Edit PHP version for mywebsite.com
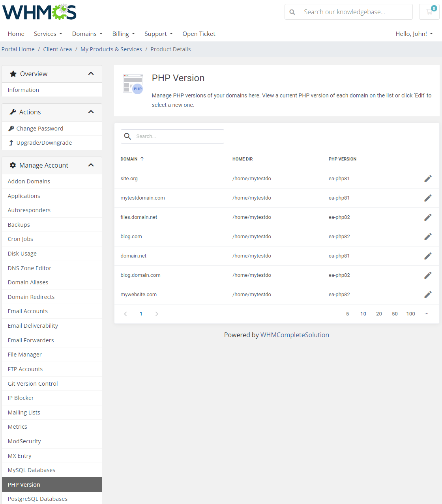The width and height of the screenshot is (442, 504). [x=428, y=295]
